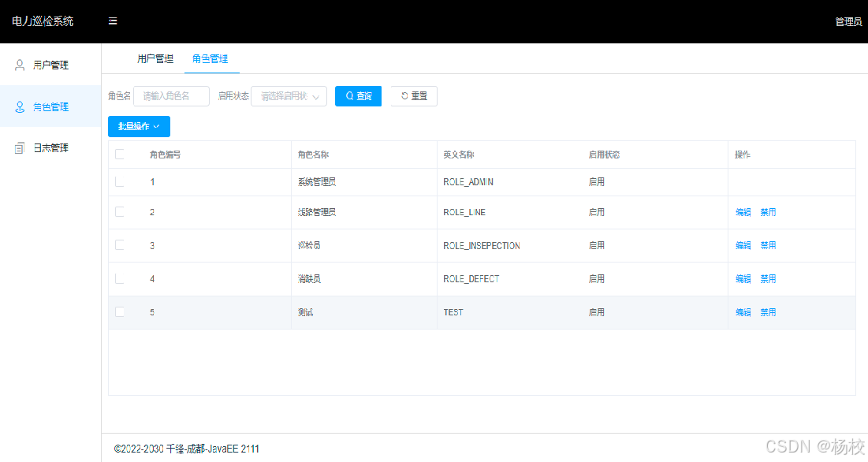Screen dimensions: 868x462
Task: Open 角色管理 in the sidebar
Action: [50, 106]
